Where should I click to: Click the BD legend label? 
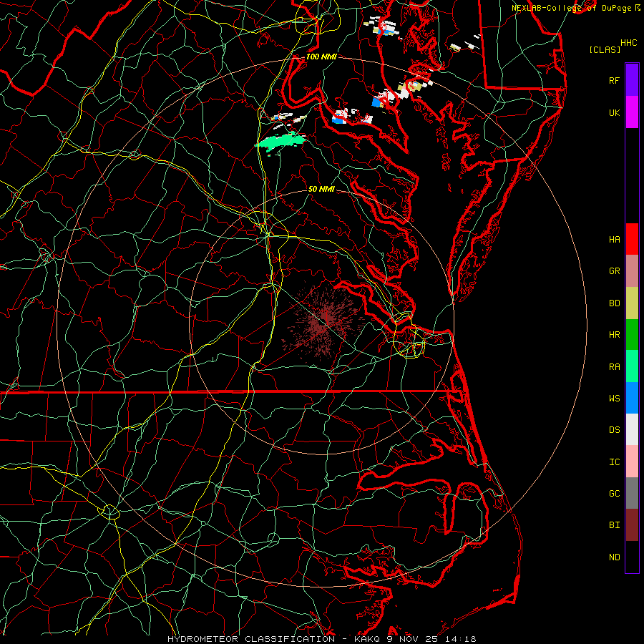(x=614, y=303)
